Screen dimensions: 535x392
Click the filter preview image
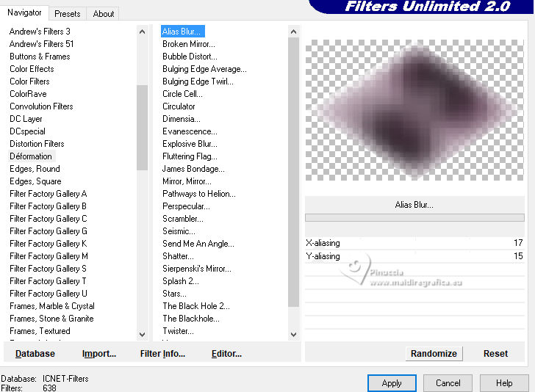click(x=414, y=110)
